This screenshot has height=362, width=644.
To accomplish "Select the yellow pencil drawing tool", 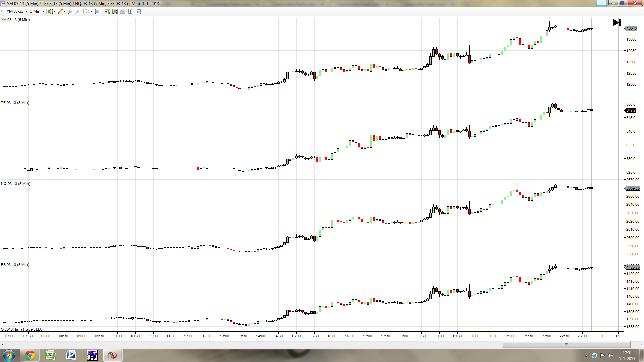I will coord(60,11).
